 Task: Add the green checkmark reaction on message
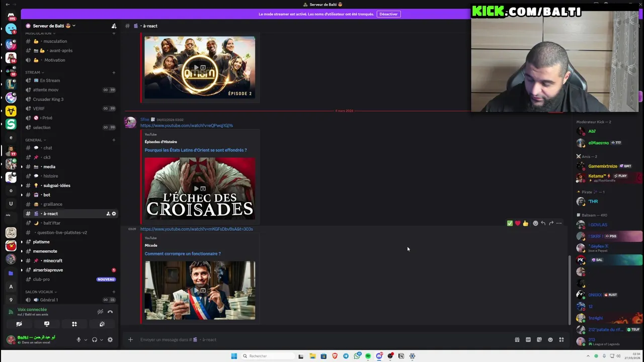point(510,223)
